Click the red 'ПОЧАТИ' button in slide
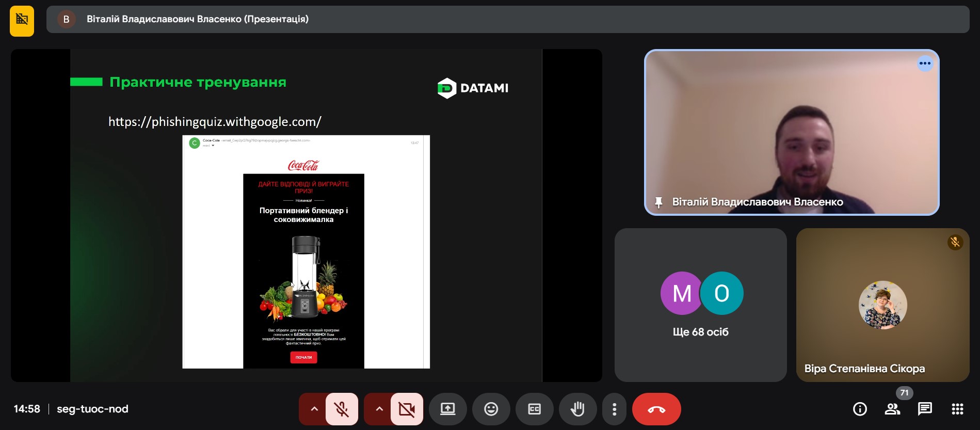This screenshot has height=430, width=980. 303,357
